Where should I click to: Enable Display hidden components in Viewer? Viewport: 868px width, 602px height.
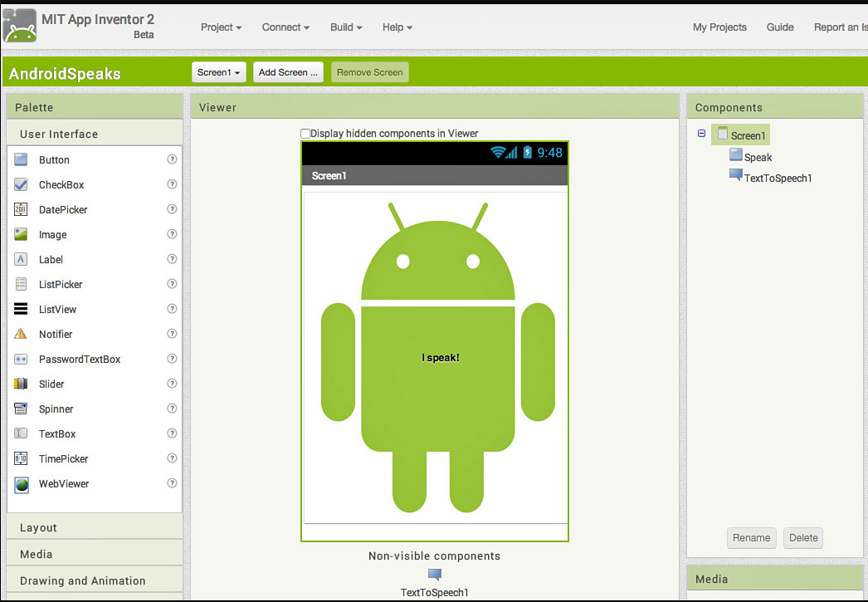pos(305,133)
